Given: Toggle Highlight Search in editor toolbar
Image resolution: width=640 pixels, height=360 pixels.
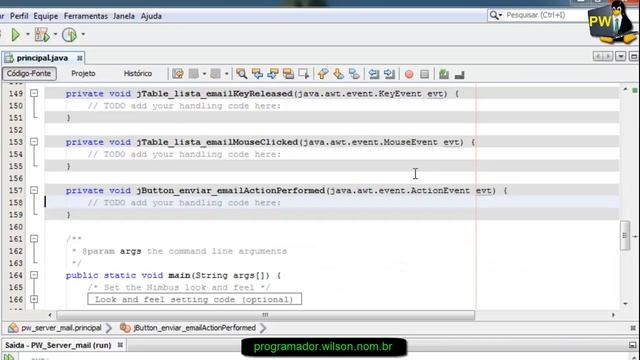Looking at the screenshot, I should pos(288,74).
